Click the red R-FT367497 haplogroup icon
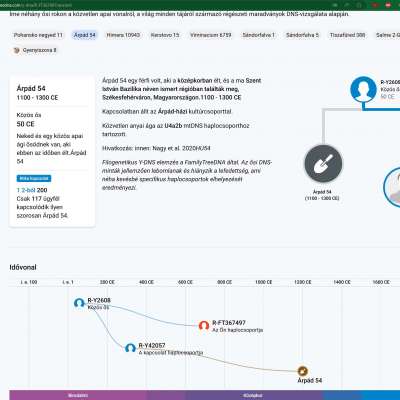 point(204,325)
